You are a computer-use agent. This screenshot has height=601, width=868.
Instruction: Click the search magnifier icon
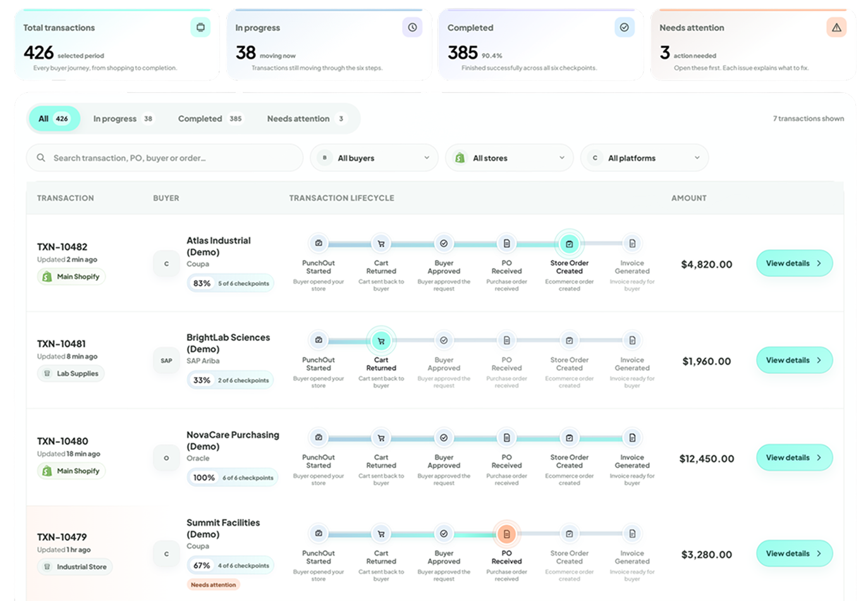pyautogui.click(x=41, y=158)
